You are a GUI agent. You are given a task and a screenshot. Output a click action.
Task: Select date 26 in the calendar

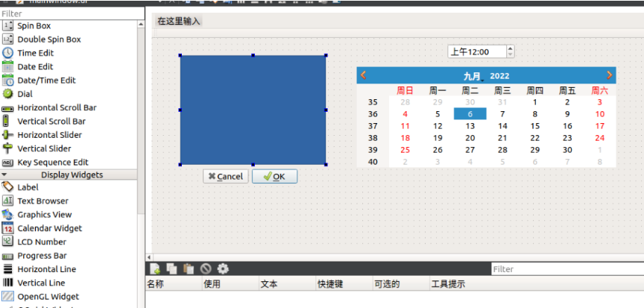pos(438,150)
